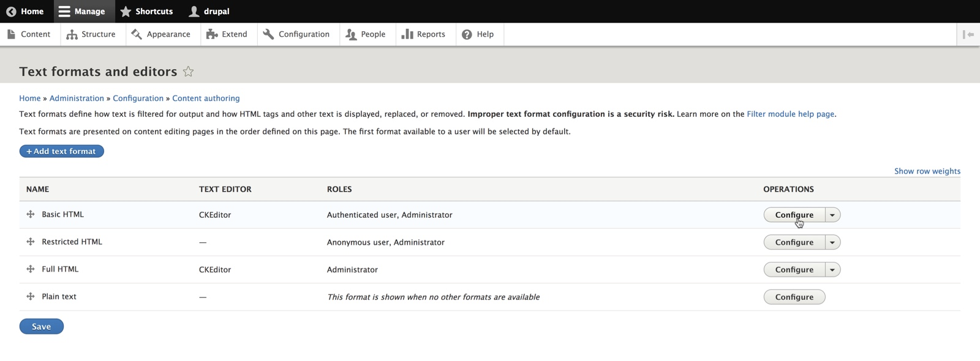Collapse the toolbar with the orientation toggle icon
Viewport: 980px width, 361px height.
pyautogui.click(x=968, y=34)
